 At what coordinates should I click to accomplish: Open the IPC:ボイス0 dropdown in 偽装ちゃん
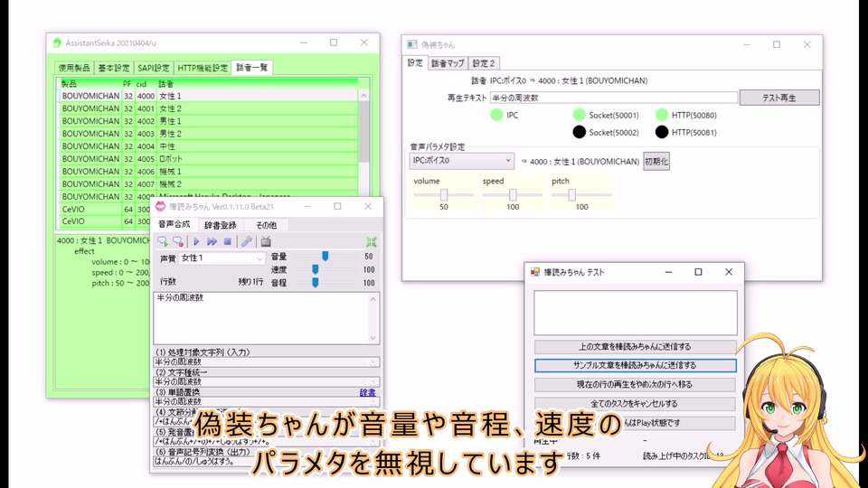(x=462, y=161)
